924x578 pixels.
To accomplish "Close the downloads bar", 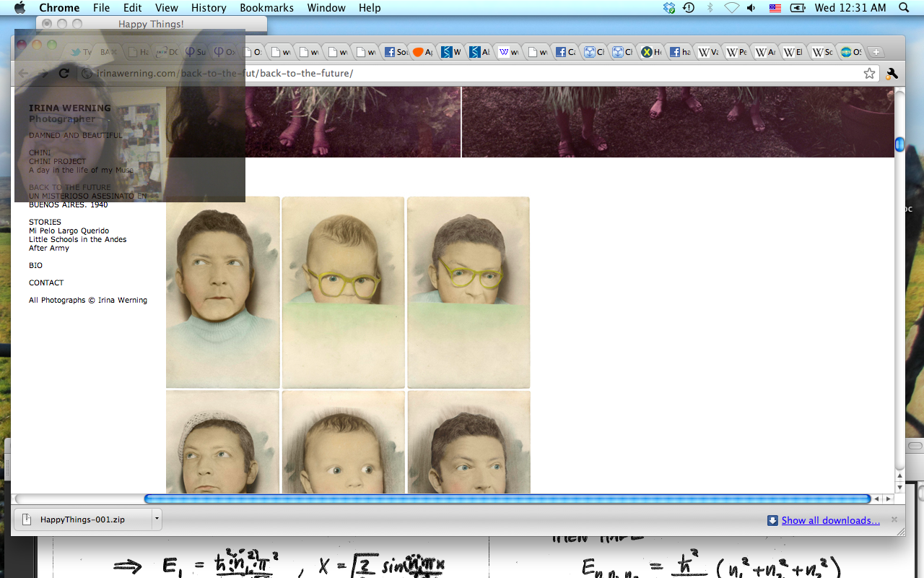I will [894, 519].
